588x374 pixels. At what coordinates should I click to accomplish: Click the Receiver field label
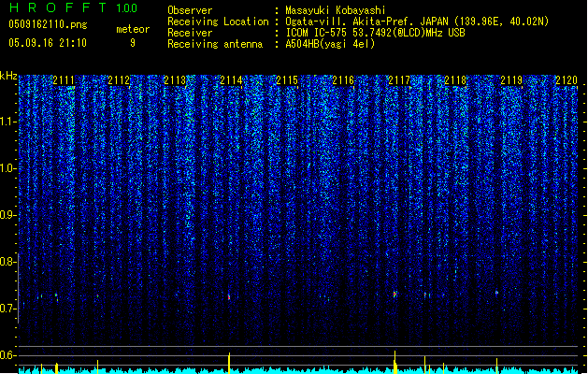tap(190, 33)
